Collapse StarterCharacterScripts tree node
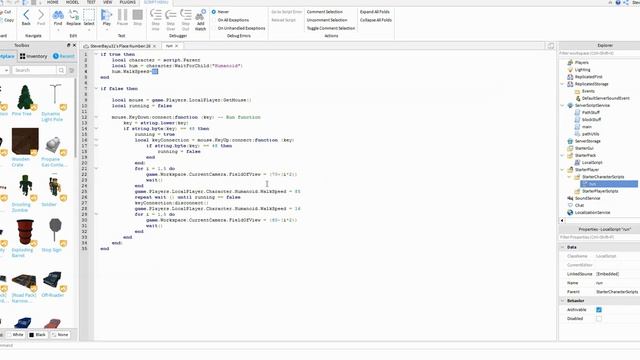Image resolution: width=640 pixels, height=360 pixels. 570,177
